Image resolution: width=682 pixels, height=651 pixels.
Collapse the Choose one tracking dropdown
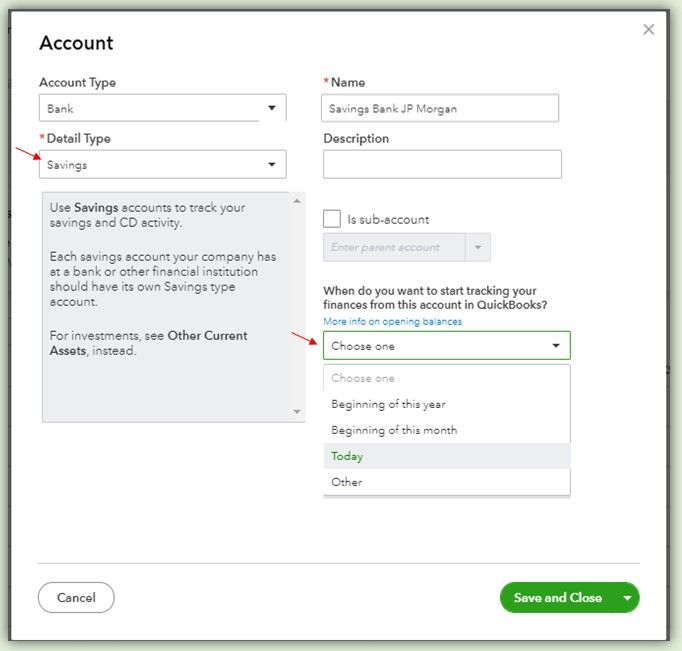point(446,346)
